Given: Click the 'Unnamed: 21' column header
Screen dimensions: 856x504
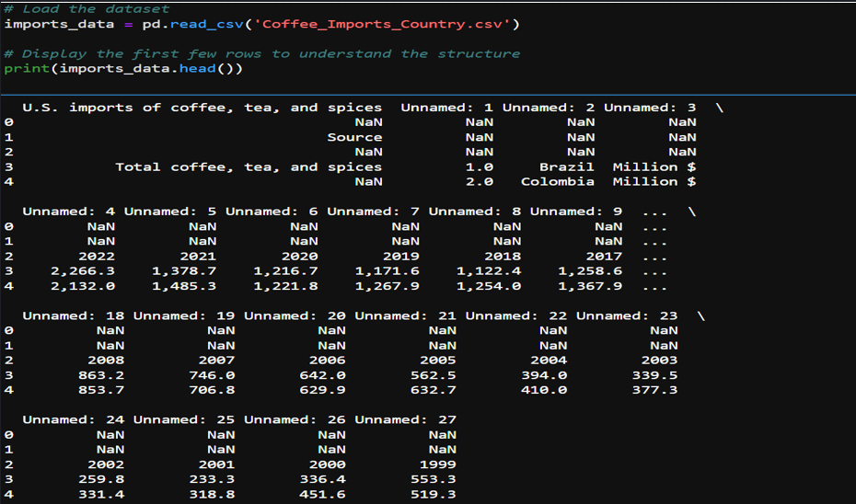Looking at the screenshot, I should pyautogui.click(x=405, y=315).
